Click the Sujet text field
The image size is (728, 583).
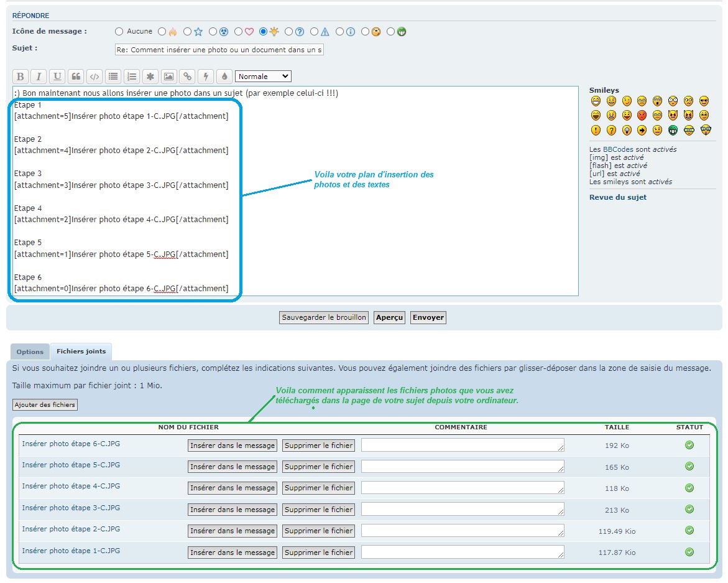(x=219, y=50)
